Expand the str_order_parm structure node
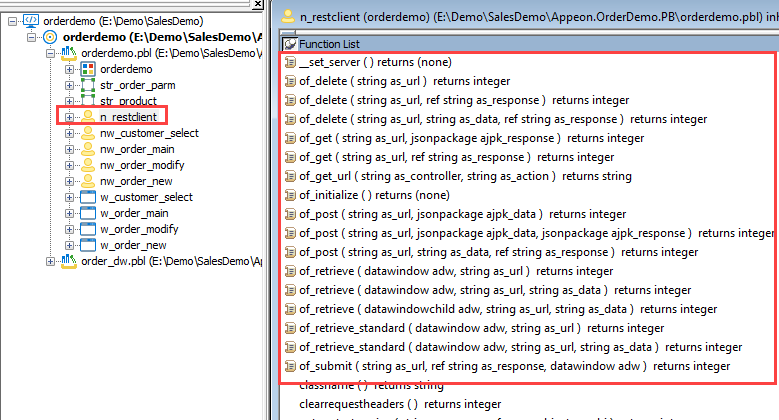Screen dimensions: 779x420 [70, 85]
